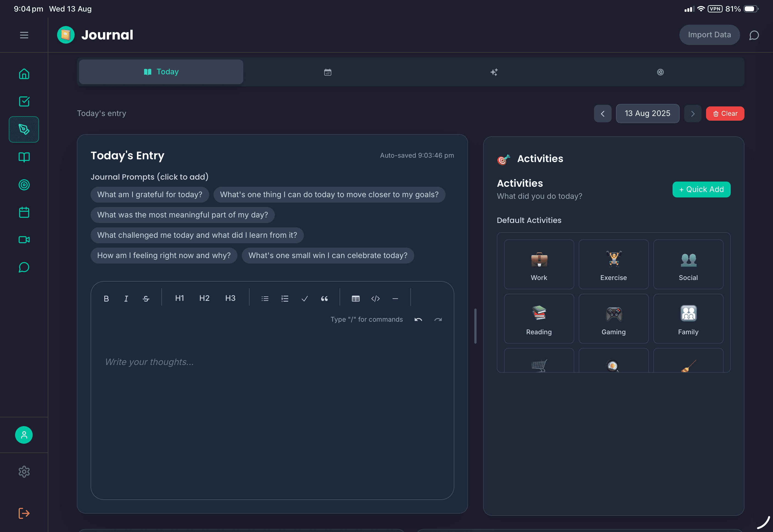Open the calendar section from the sidebar
Viewport: 773px width, 532px height.
coord(24,212)
